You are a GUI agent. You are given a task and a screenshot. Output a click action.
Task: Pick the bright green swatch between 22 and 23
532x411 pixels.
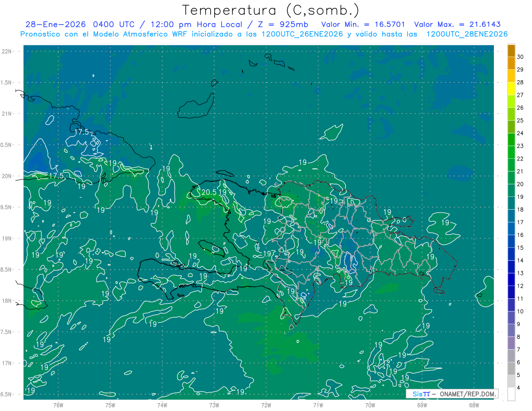point(512,153)
